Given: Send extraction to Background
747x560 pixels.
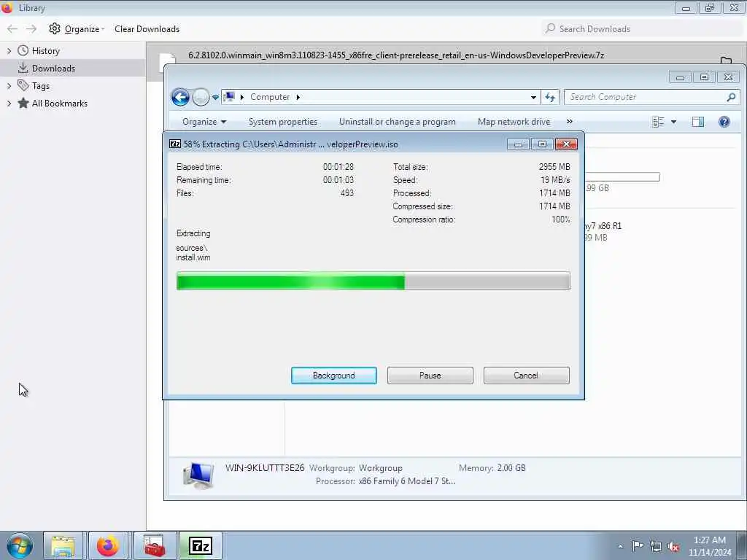Looking at the screenshot, I should [333, 376].
